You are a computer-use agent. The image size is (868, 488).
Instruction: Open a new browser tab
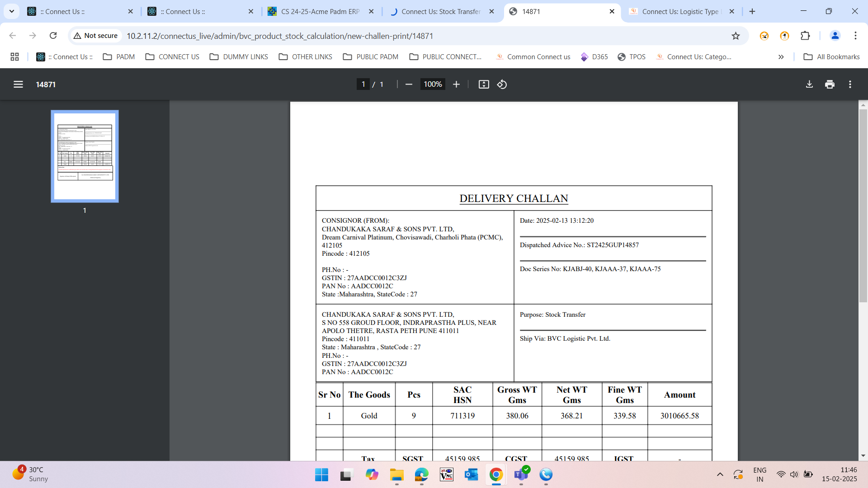[x=752, y=11]
